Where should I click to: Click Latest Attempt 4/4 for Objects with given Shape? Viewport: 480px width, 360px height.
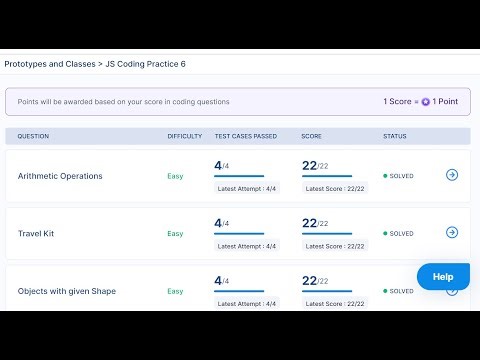247,304
